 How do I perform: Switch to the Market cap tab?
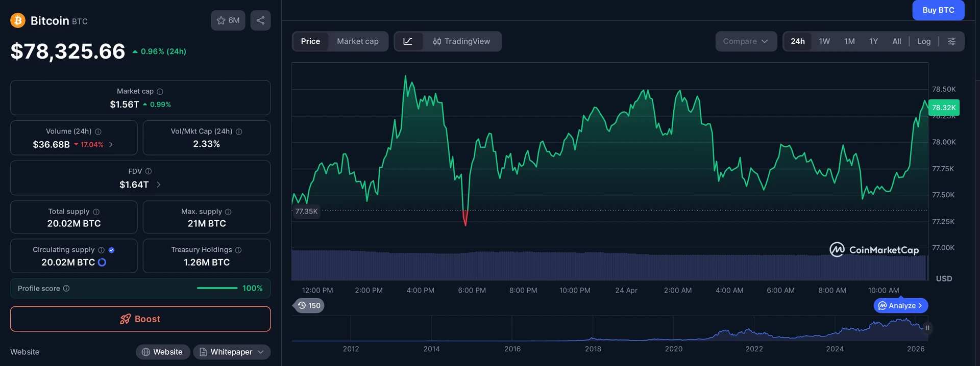[358, 41]
